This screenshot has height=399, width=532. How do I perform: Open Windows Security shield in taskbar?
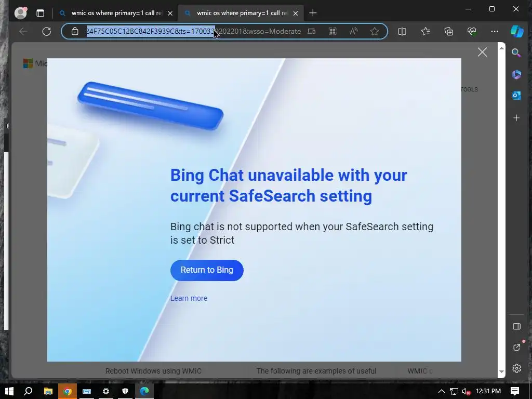(x=125, y=391)
